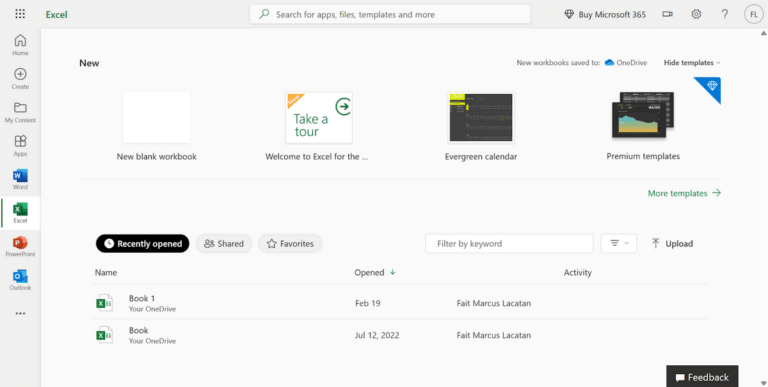Switch to the Favorites tab

[290, 243]
